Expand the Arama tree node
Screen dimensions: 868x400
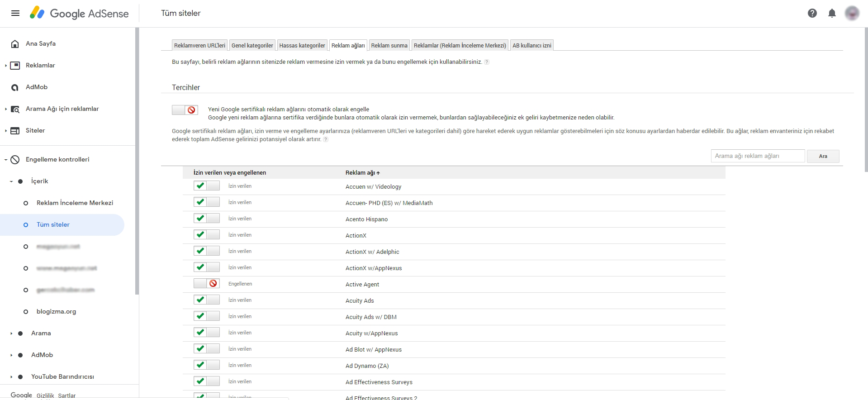pyautogui.click(x=11, y=333)
